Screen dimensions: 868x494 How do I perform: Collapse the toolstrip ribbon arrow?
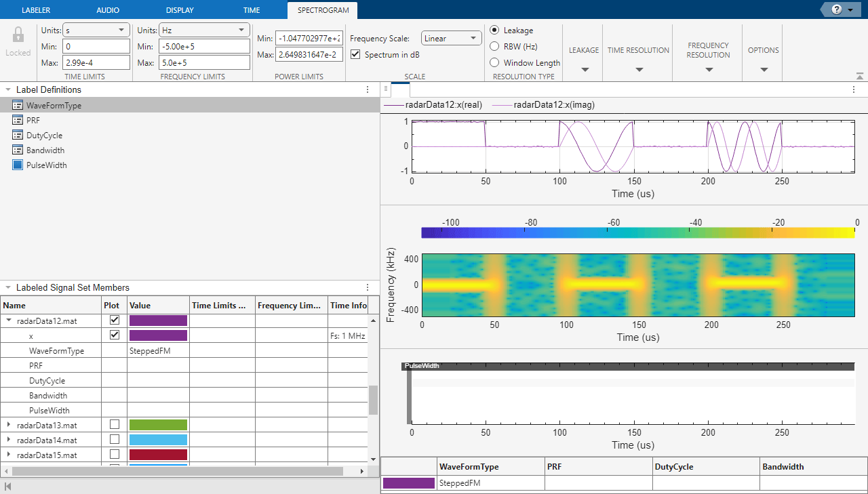860,76
